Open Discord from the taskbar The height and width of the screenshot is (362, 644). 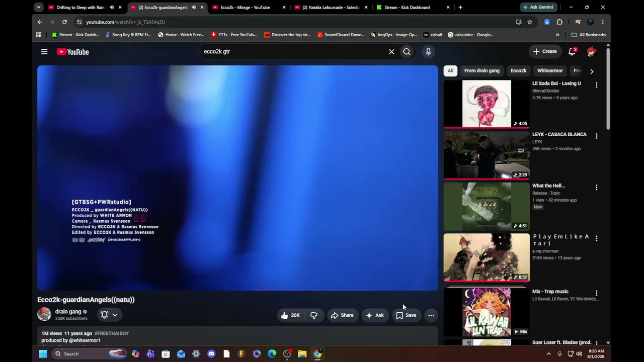pos(211,354)
